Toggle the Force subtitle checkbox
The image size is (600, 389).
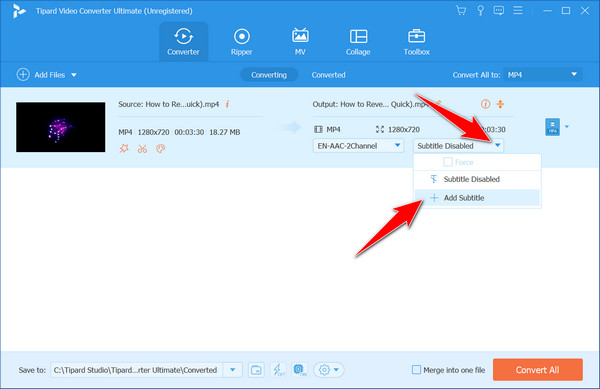448,162
